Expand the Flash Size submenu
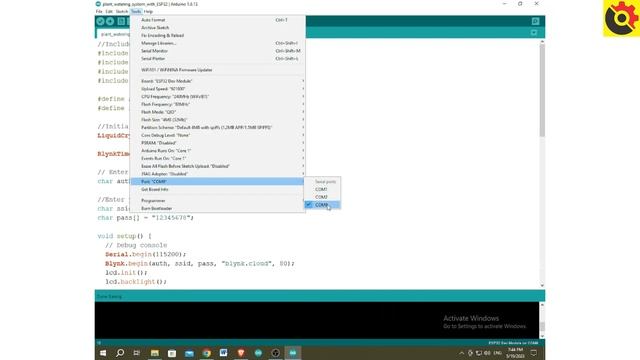 [218, 120]
